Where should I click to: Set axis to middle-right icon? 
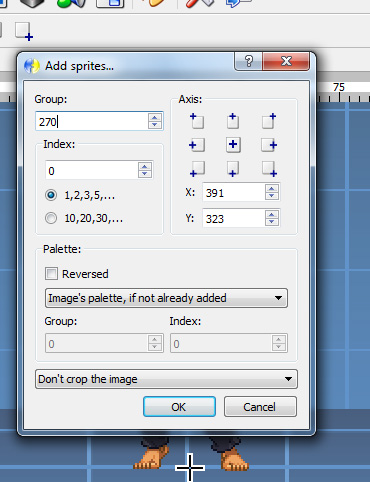coord(269,145)
